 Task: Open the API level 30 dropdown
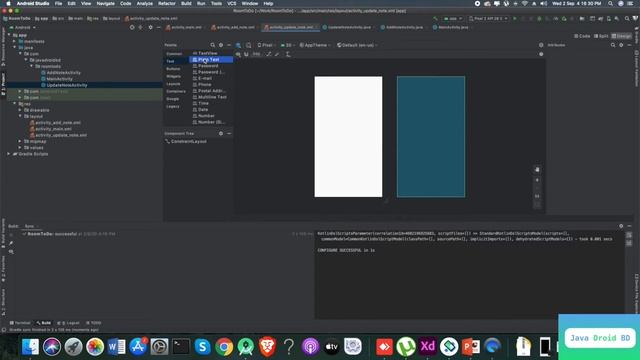287,45
